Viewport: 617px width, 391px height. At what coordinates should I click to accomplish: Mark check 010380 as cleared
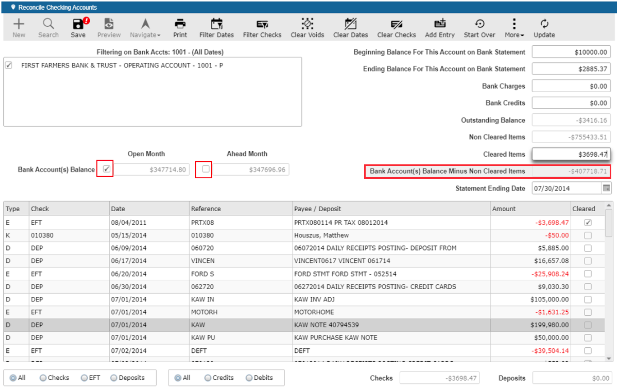point(588,235)
